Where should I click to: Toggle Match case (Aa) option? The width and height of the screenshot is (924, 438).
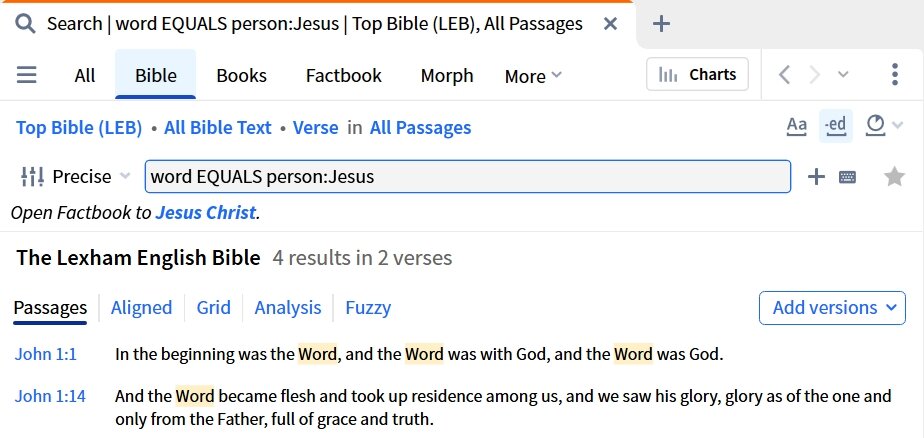point(797,126)
